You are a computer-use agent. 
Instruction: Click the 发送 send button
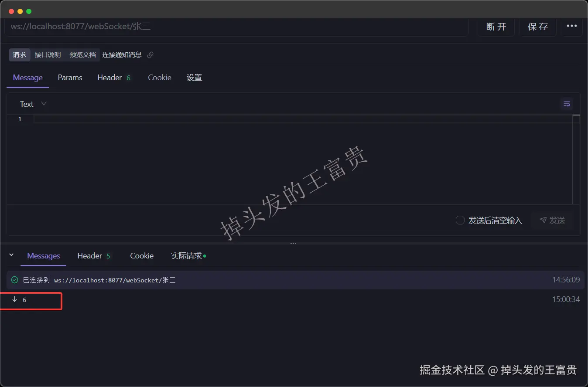click(552, 220)
